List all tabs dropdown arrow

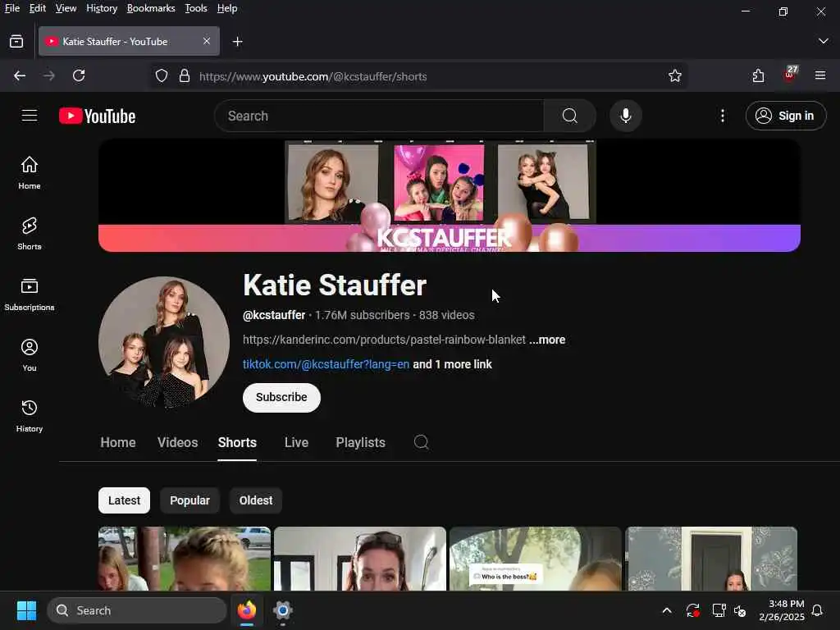(824, 41)
